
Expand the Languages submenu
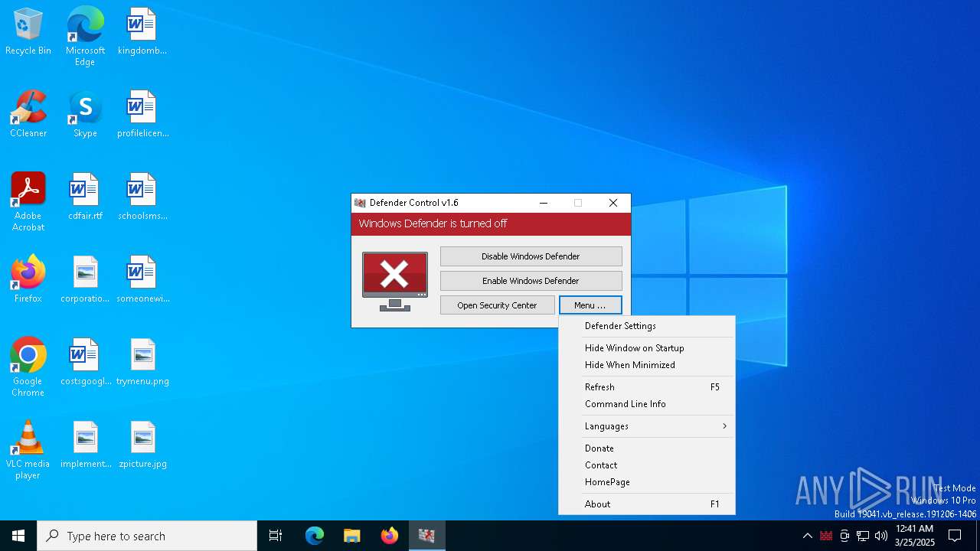coord(647,426)
